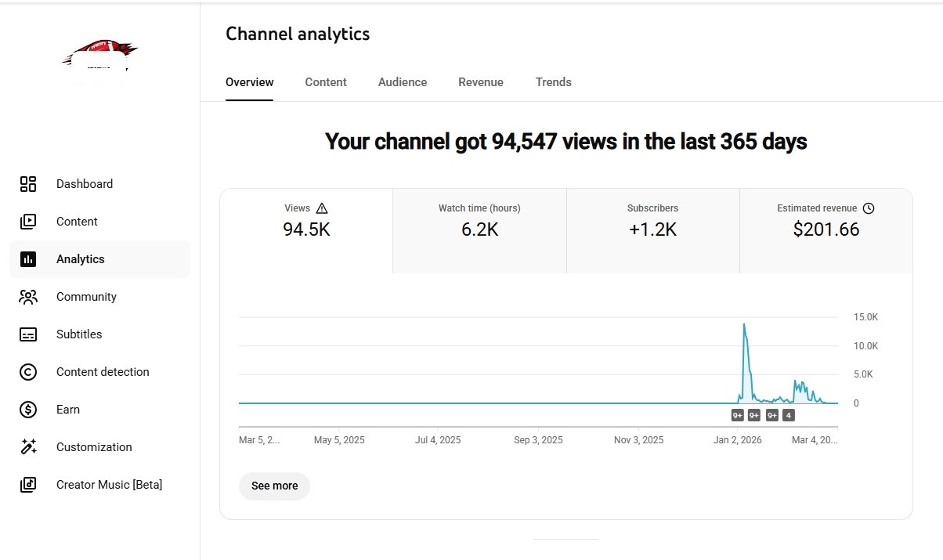The width and height of the screenshot is (943, 560).
Task: Click the Earn dollar sign icon
Action: 28,410
